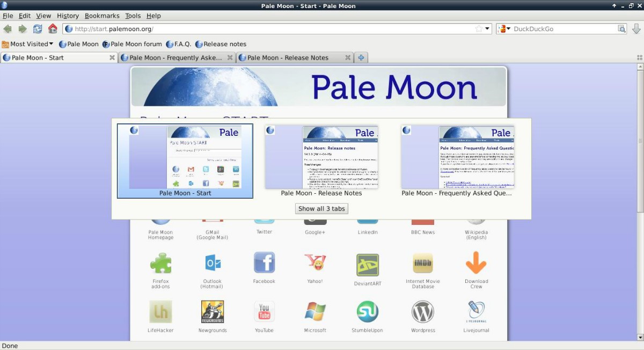The image size is (644, 350).
Task: Open a new tab with the plus button
Action: pyautogui.click(x=361, y=57)
